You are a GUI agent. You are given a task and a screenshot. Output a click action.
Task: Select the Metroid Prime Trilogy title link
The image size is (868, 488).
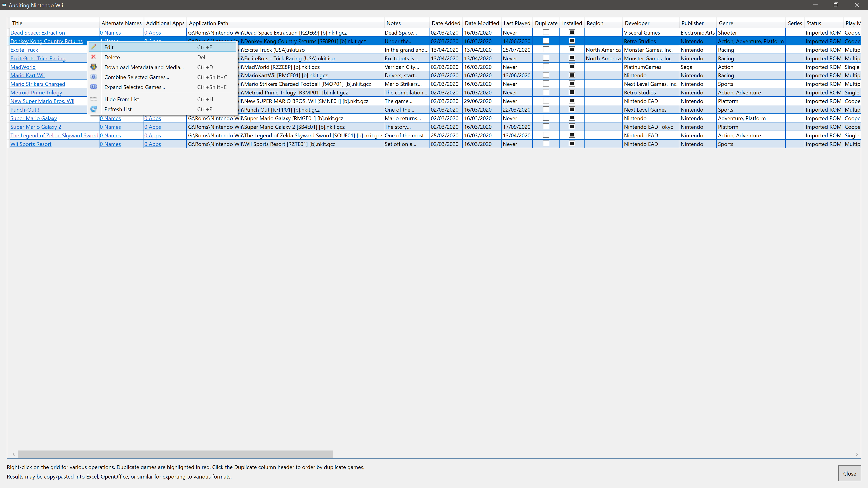[x=36, y=93]
